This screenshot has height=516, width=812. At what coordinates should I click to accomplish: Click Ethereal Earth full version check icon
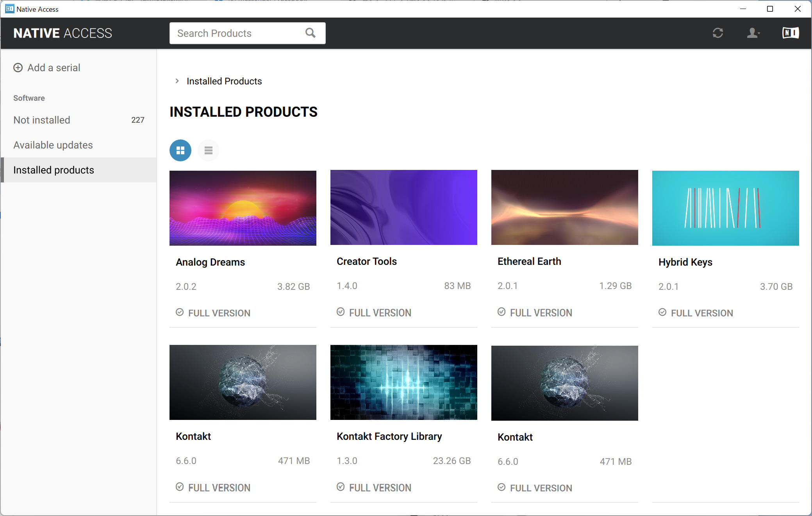point(501,312)
